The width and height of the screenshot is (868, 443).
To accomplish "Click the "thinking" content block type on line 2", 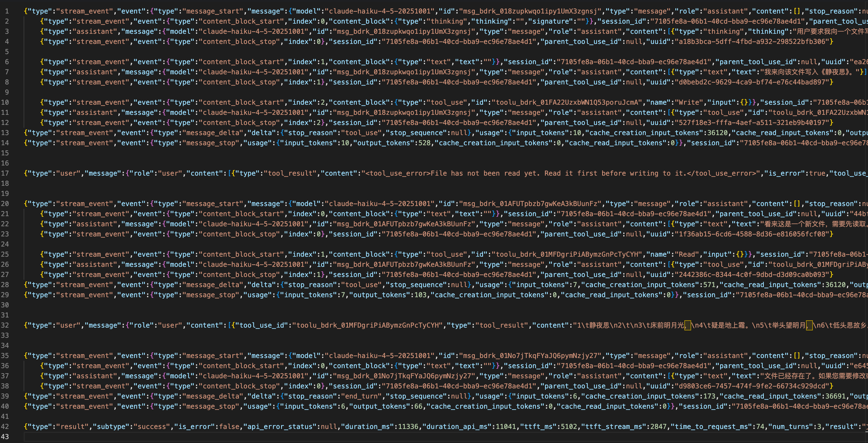I will tap(447, 21).
